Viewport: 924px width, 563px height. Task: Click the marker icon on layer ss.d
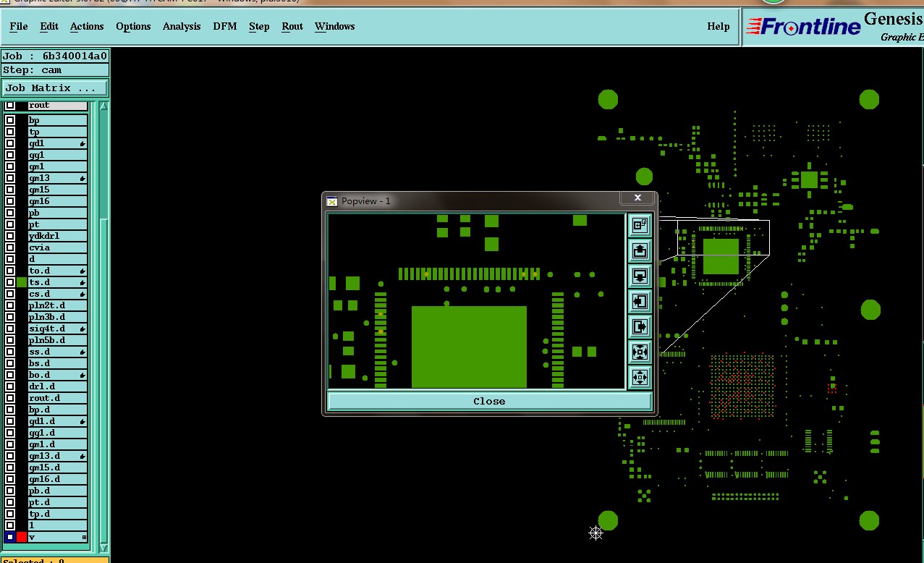click(x=82, y=352)
